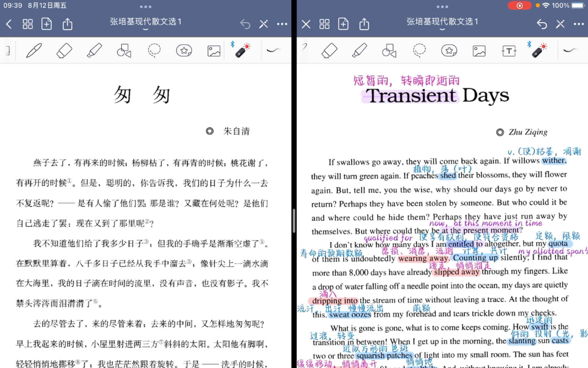Open Elements sticker tool in right toolbar

coord(449,50)
